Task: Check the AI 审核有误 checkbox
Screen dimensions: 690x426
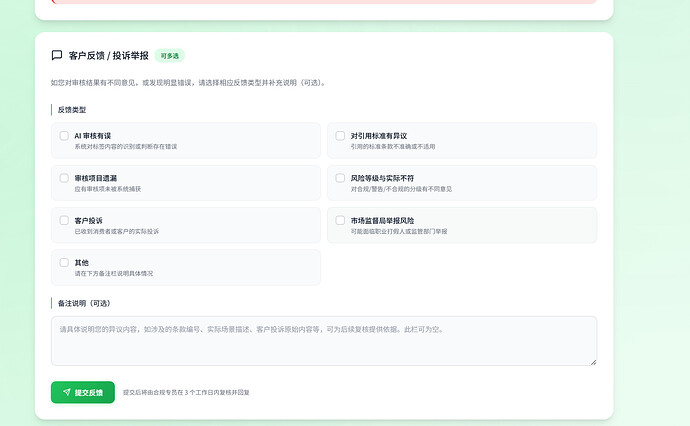Action: click(64, 136)
